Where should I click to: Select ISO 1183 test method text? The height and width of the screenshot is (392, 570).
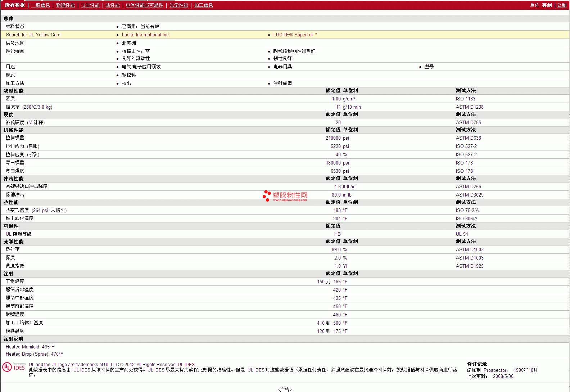pyautogui.click(x=466, y=99)
